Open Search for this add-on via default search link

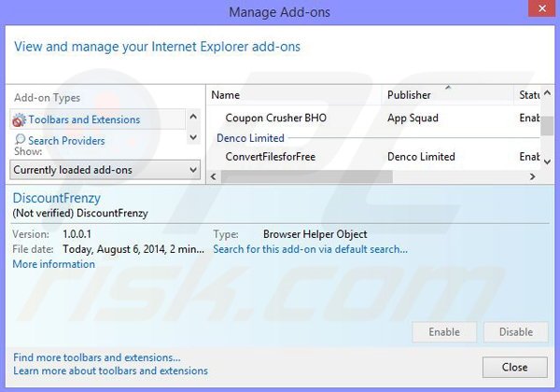pyautogui.click(x=310, y=249)
